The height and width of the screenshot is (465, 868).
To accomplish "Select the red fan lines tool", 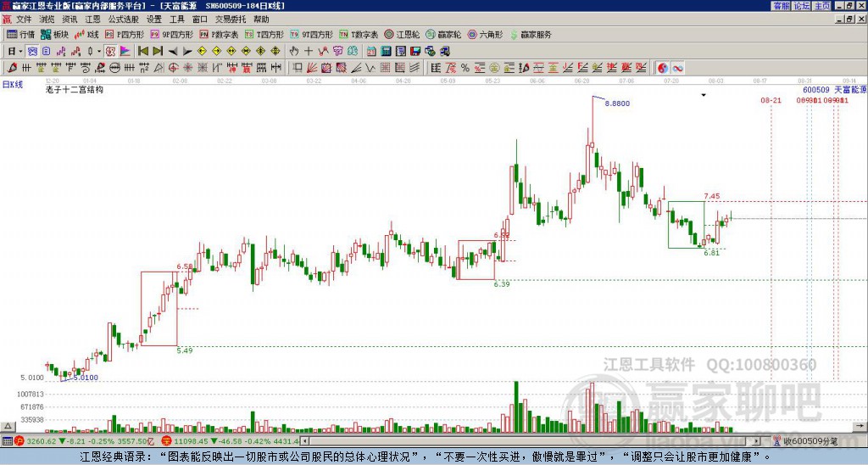I will [312, 68].
